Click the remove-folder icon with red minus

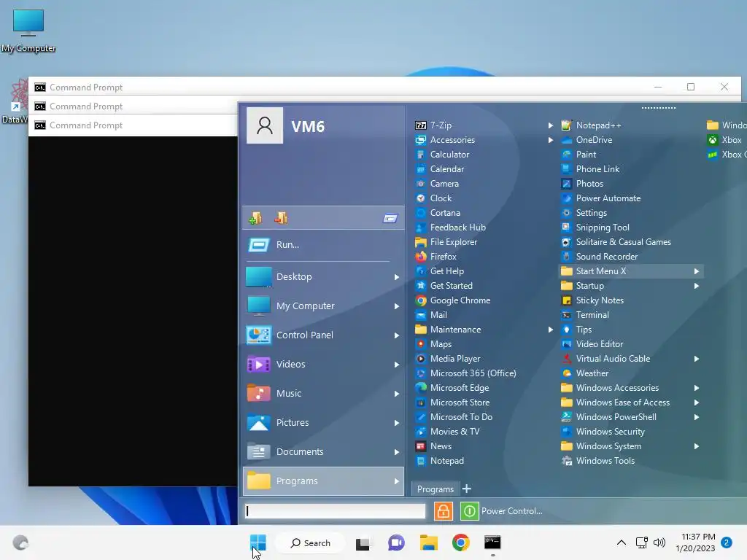281,218
